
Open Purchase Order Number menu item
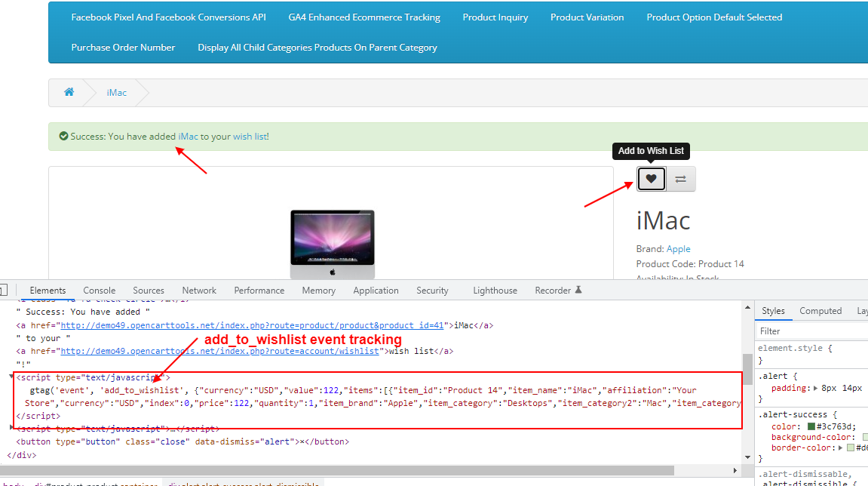(x=123, y=48)
